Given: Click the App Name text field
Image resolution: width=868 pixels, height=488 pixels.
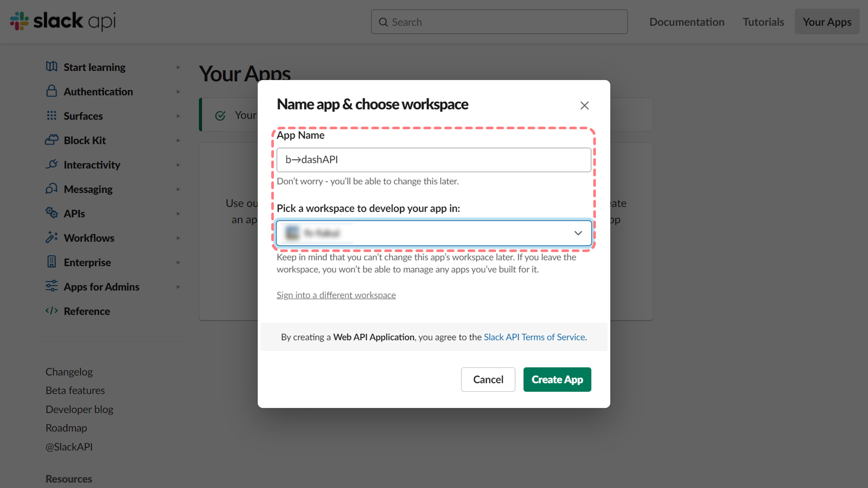Looking at the screenshot, I should click(x=434, y=160).
